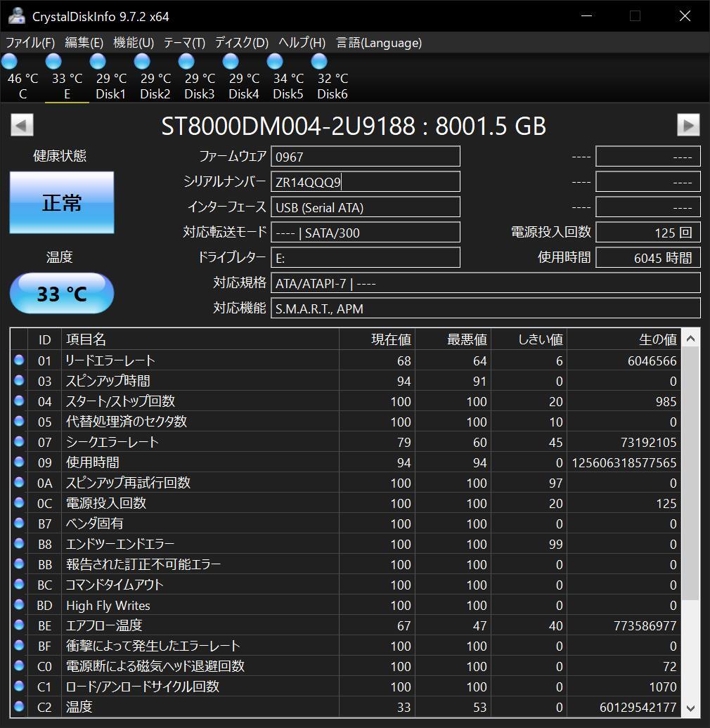Click the serial number field ZR14QQQ9
Viewport: 710px width, 728px height.
click(366, 182)
